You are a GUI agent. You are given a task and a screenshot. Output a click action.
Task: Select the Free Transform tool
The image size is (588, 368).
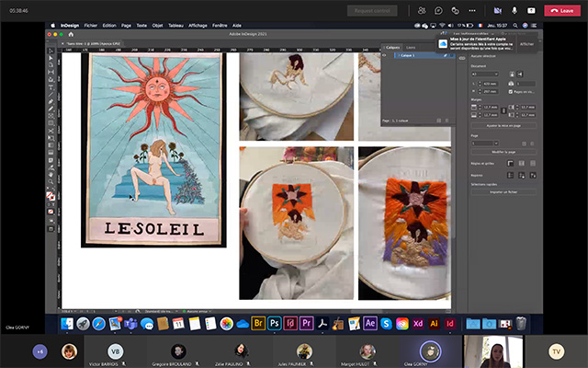(x=51, y=138)
